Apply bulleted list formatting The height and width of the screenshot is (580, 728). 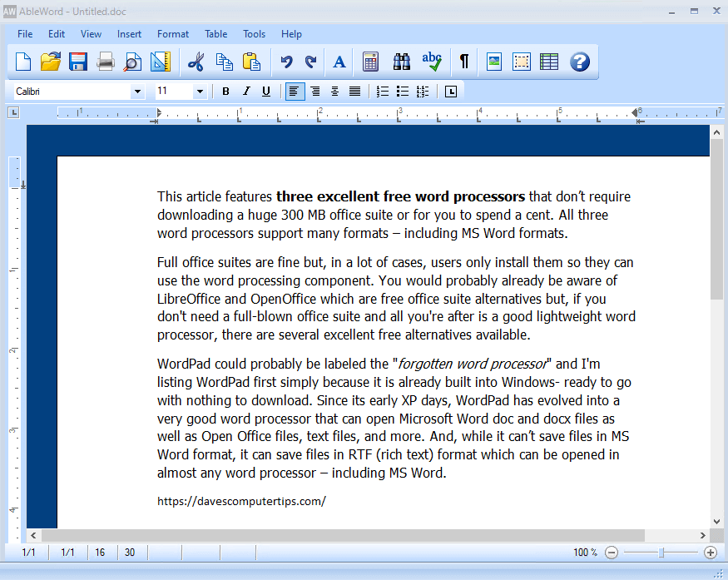tap(403, 92)
